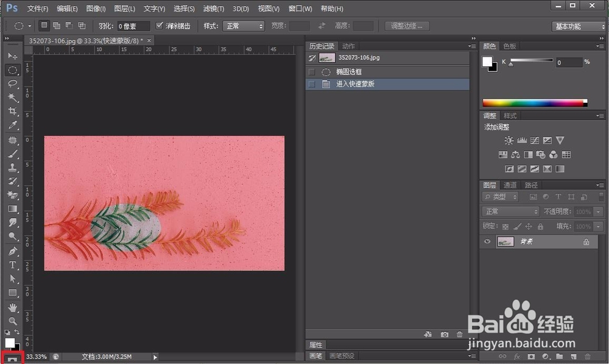Select the 进入快速蒙版 history state
This screenshot has height=364, width=609.
click(x=387, y=84)
